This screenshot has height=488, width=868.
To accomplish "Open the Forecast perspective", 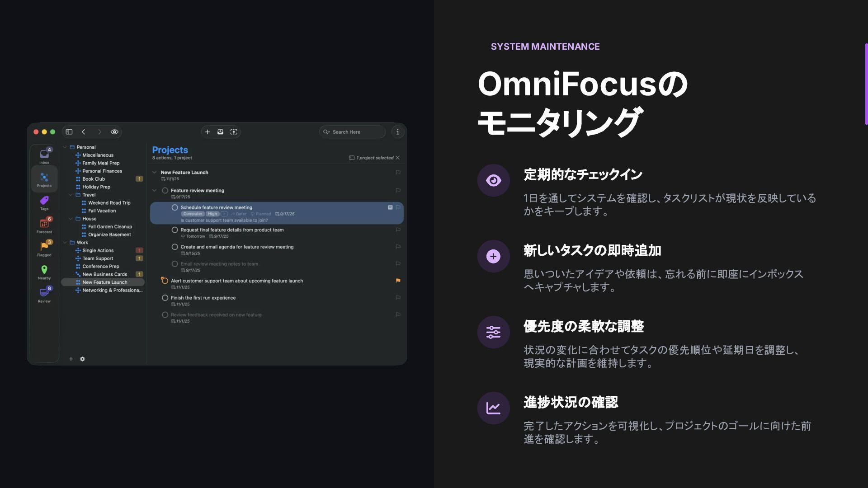I will tap(44, 224).
